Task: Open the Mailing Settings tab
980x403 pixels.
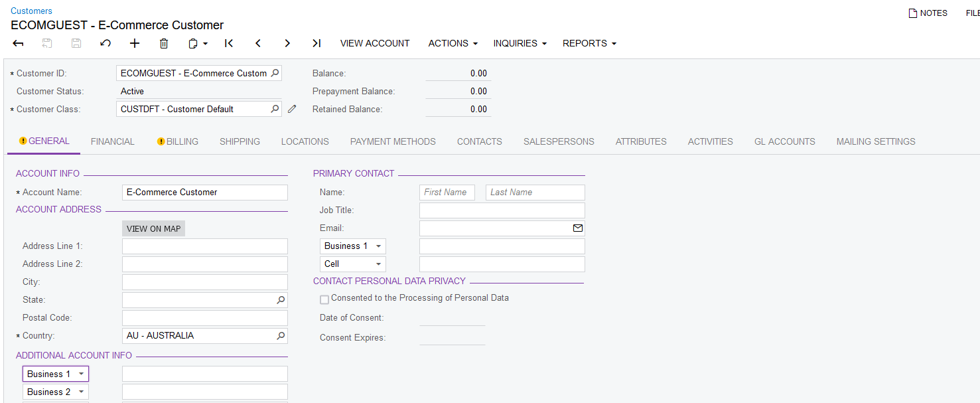Action: click(876, 141)
